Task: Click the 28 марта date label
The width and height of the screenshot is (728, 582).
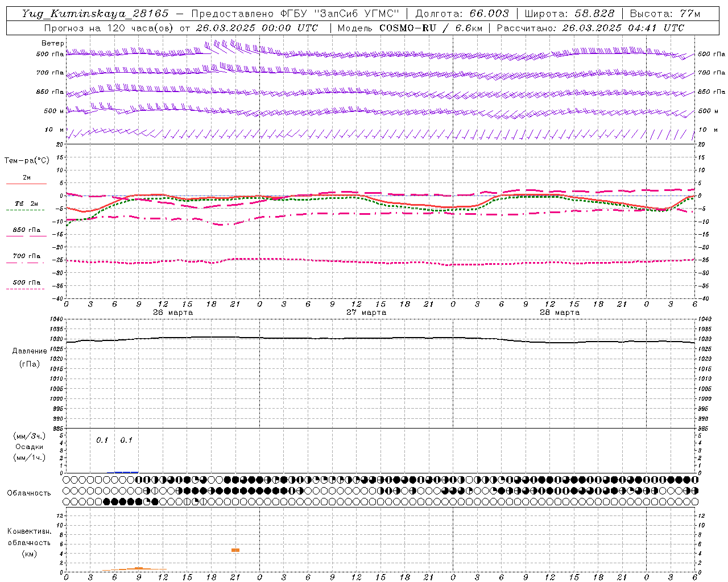Action: click(560, 313)
